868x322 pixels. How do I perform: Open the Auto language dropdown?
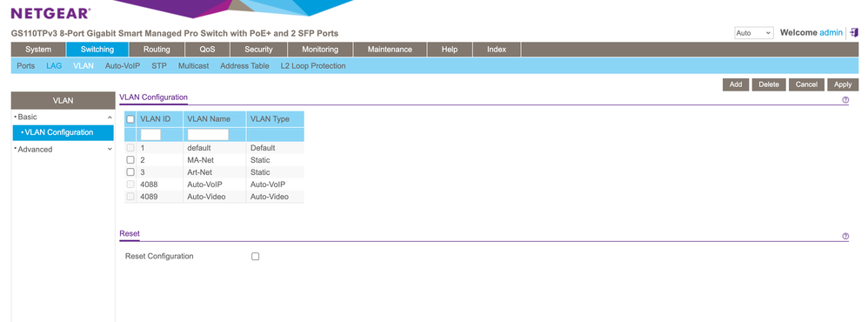(x=753, y=33)
